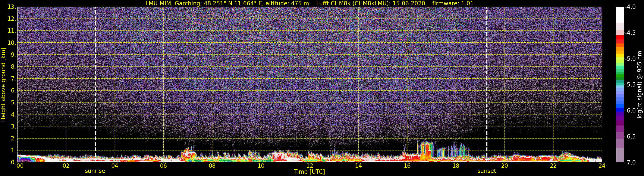Click the y-axis tick label '6.'

(x=13, y=91)
